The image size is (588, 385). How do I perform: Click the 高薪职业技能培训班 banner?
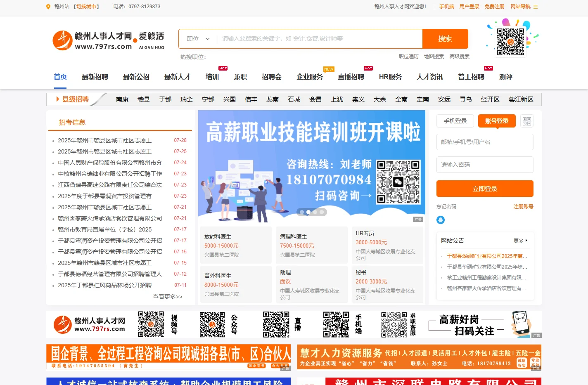click(x=312, y=166)
